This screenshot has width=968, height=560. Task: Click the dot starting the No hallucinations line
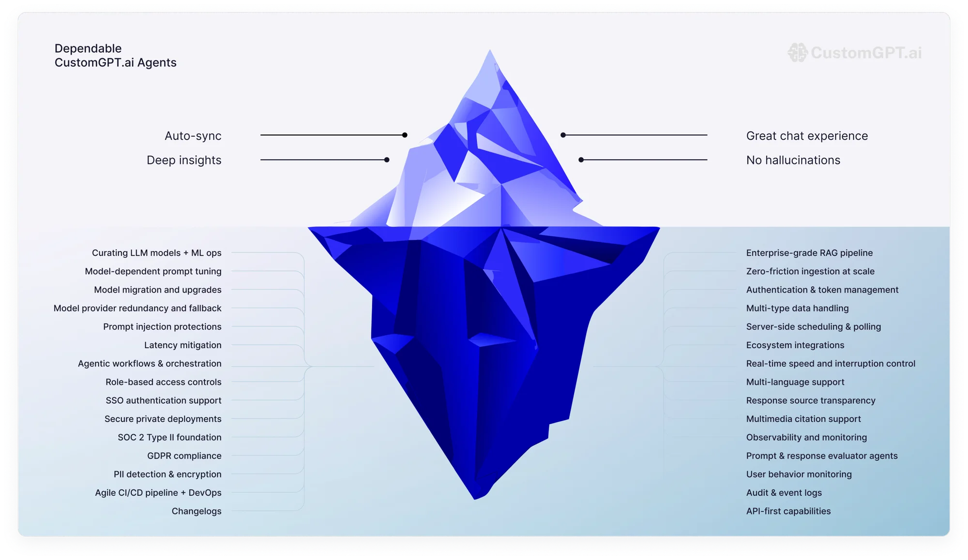[x=581, y=160]
